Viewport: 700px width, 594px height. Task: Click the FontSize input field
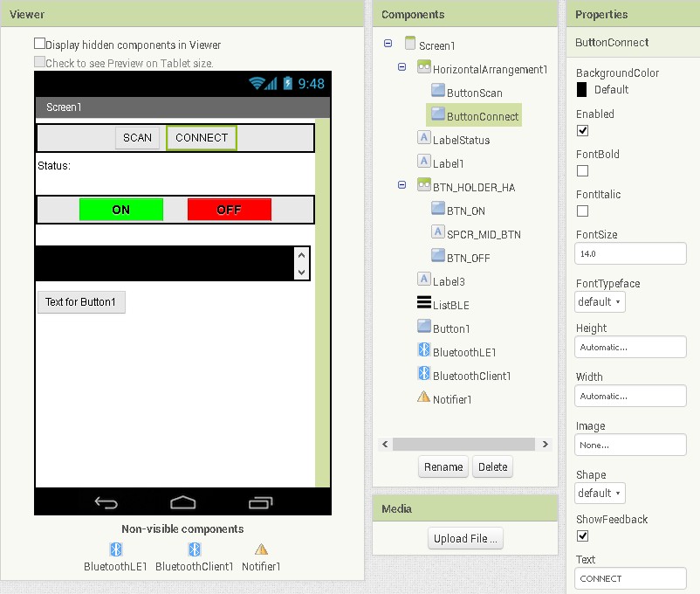click(x=630, y=253)
